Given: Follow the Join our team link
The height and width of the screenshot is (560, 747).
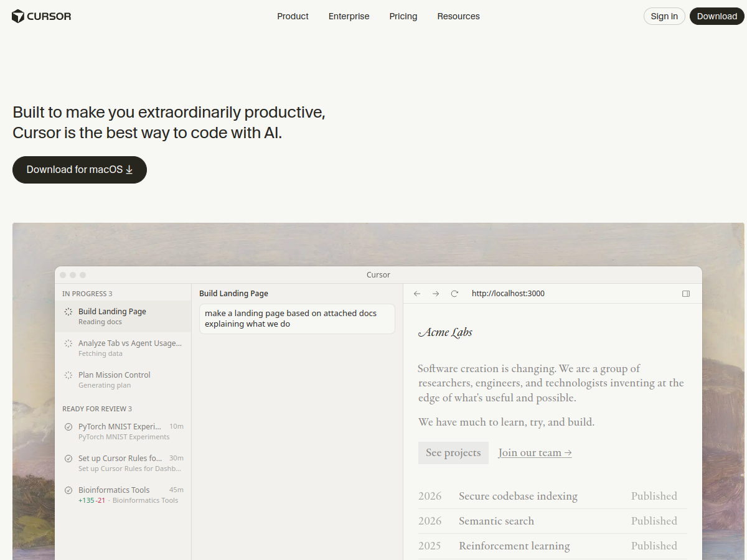Looking at the screenshot, I should point(535,453).
